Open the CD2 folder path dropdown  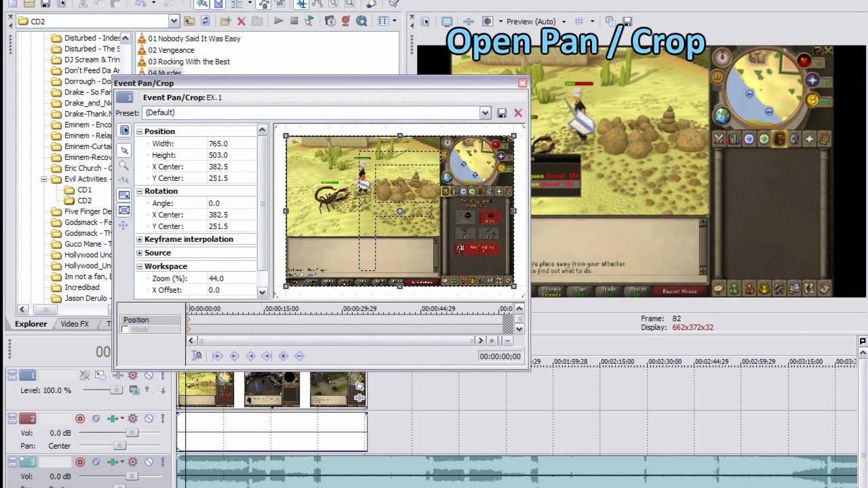pyautogui.click(x=174, y=21)
